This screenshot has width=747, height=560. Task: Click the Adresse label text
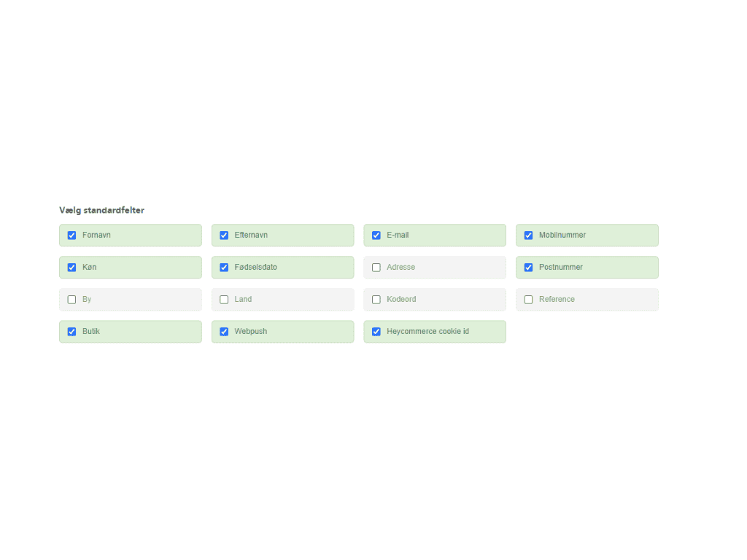click(x=400, y=268)
